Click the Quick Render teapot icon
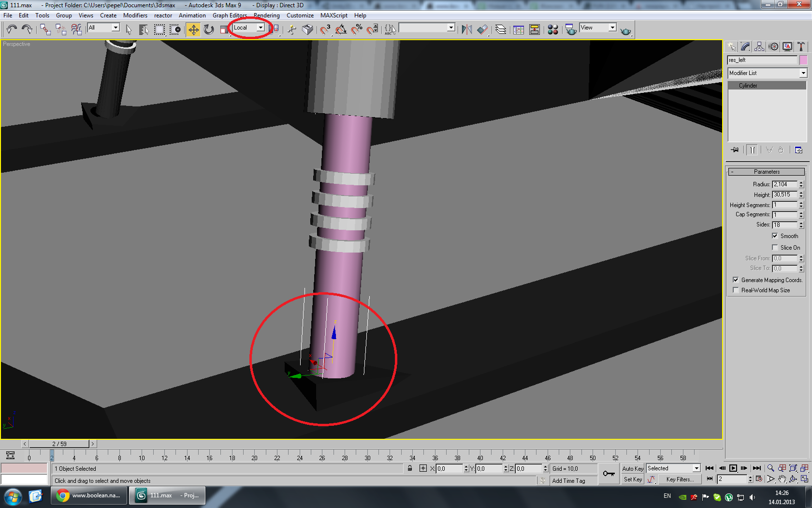Screen dimensions: 812x508 coord(626,30)
